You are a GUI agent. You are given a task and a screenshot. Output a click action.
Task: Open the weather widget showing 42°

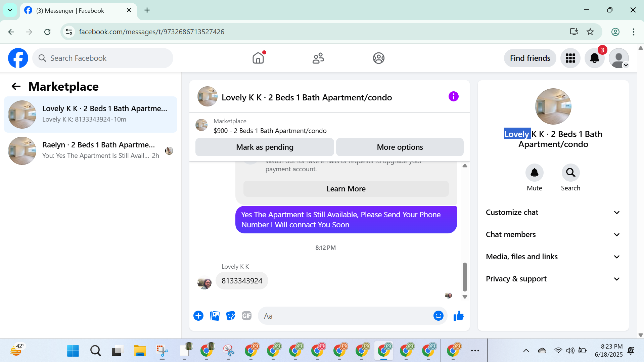pos(18,350)
